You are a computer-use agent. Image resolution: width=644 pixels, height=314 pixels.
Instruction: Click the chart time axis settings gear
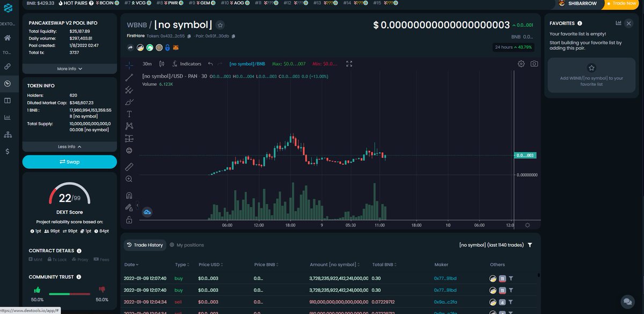(x=528, y=225)
